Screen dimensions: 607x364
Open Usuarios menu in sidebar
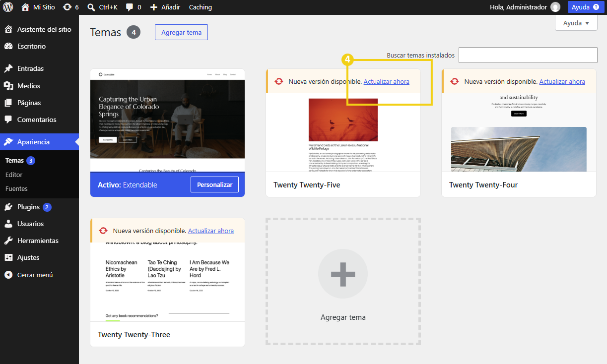39,224
